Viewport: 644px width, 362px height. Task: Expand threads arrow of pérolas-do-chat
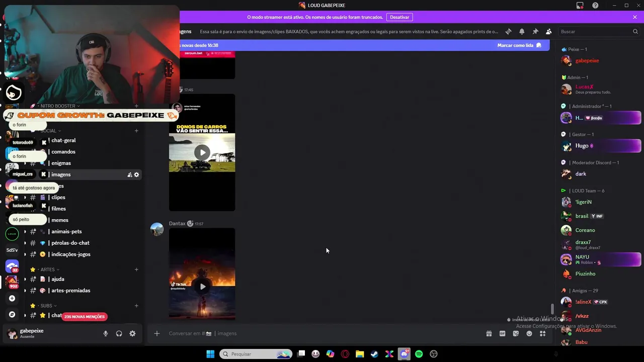point(25,243)
